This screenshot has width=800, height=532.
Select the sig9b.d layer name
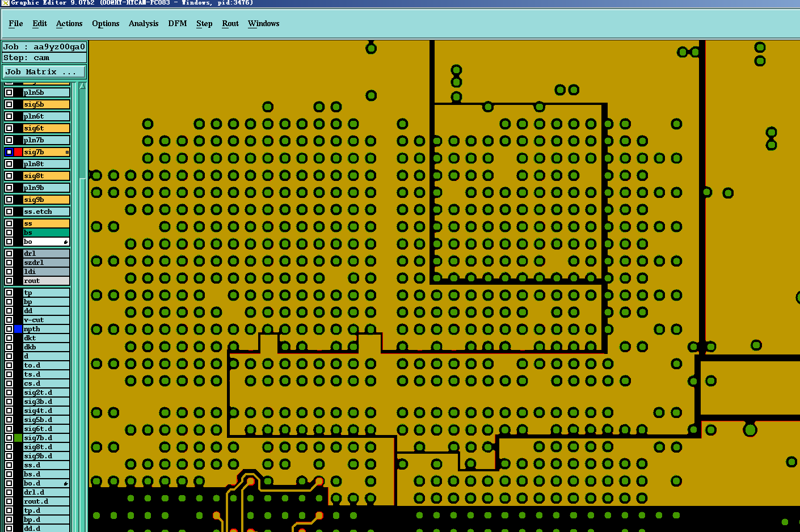pos(46,456)
